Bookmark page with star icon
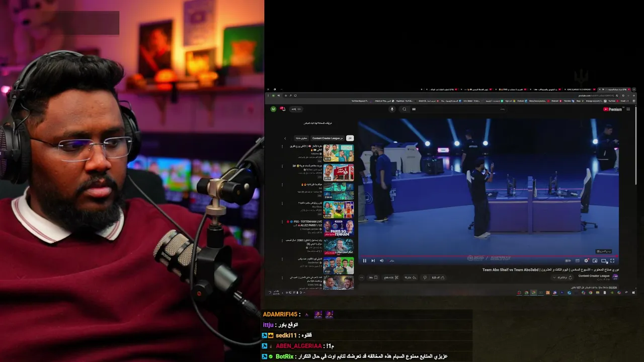The image size is (644, 362). click(x=286, y=96)
